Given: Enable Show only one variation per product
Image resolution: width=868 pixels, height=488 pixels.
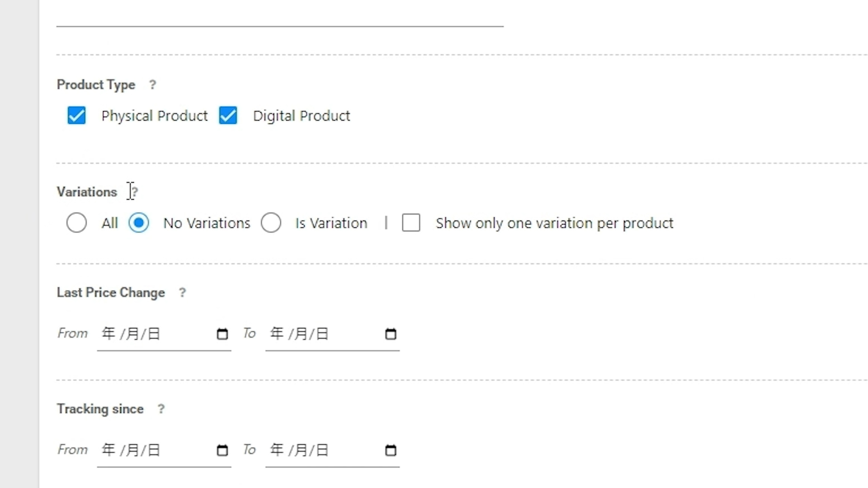Looking at the screenshot, I should 411,223.
